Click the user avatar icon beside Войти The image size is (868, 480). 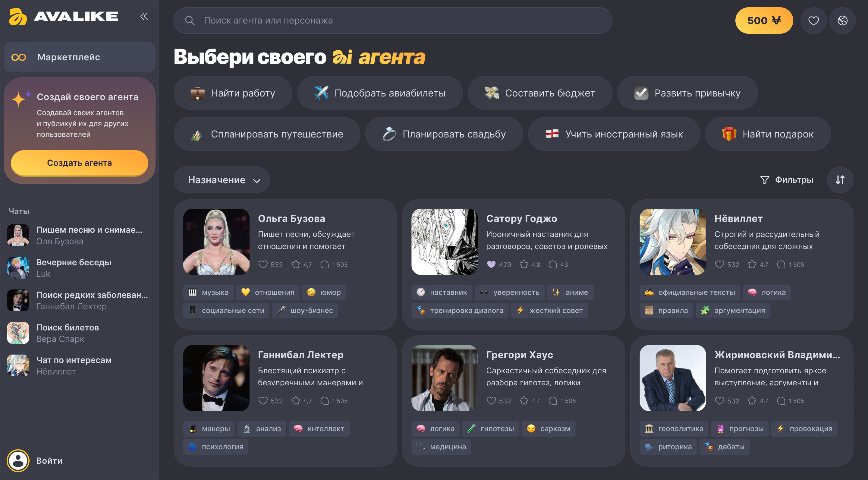(x=18, y=461)
